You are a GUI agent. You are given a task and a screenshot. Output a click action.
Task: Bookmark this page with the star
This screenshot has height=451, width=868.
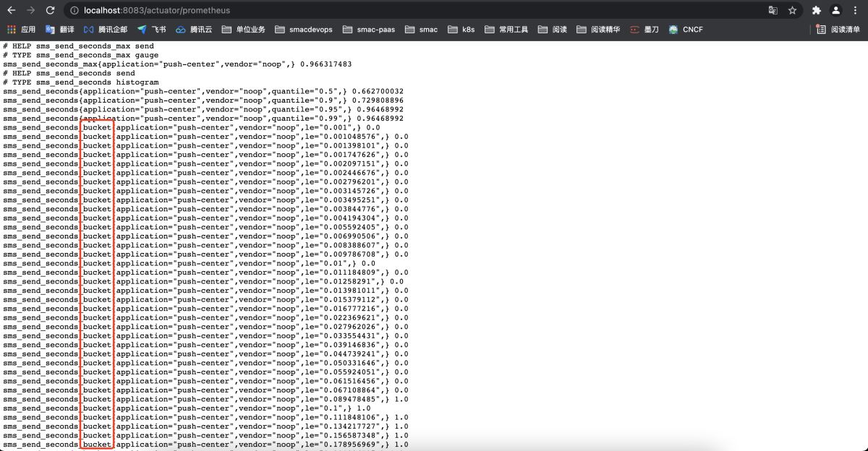point(792,11)
